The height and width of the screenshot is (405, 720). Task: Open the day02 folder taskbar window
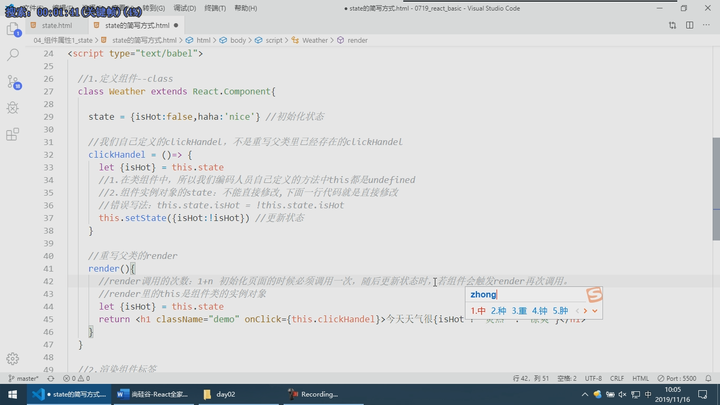[238, 394]
